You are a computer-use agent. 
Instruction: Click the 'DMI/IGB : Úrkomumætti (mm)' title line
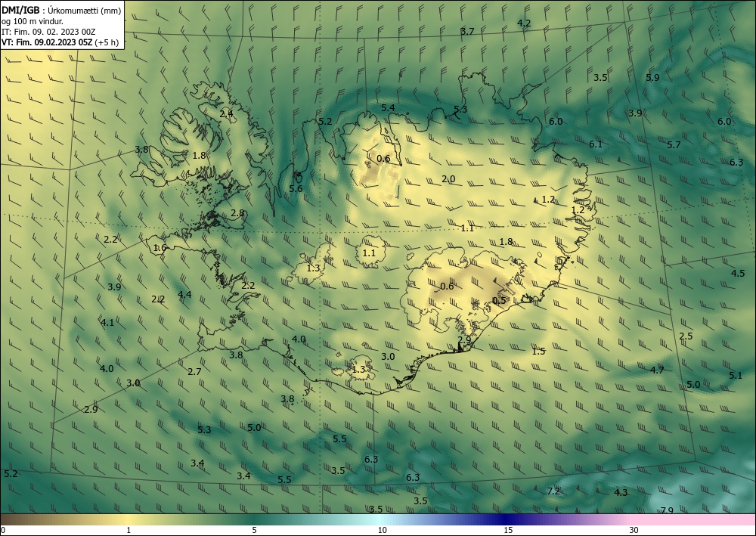click(x=61, y=10)
